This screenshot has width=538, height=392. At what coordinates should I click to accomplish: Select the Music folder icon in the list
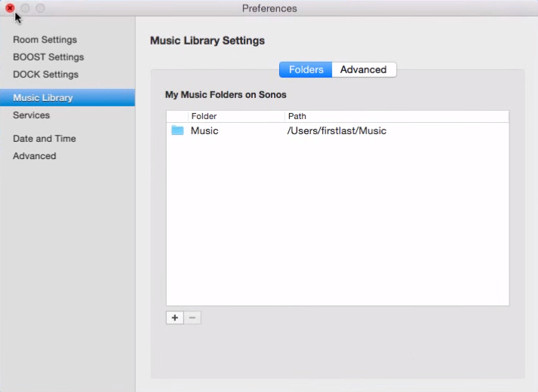177,130
